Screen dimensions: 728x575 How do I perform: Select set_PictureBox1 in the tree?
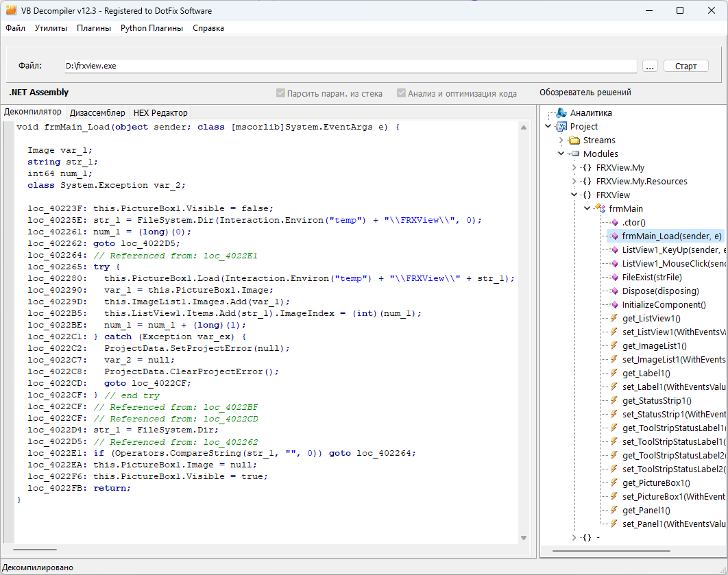(x=674, y=496)
